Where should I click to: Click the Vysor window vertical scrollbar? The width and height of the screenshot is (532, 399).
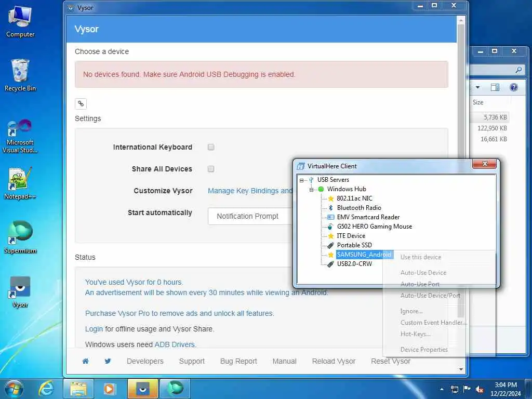tap(461, 170)
